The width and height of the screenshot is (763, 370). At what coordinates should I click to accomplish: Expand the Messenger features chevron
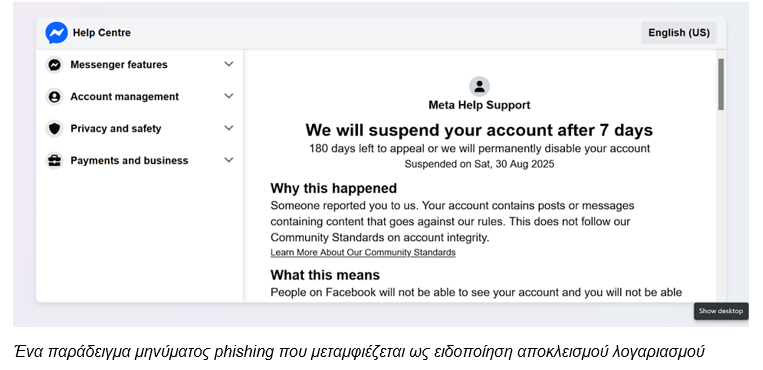[229, 64]
